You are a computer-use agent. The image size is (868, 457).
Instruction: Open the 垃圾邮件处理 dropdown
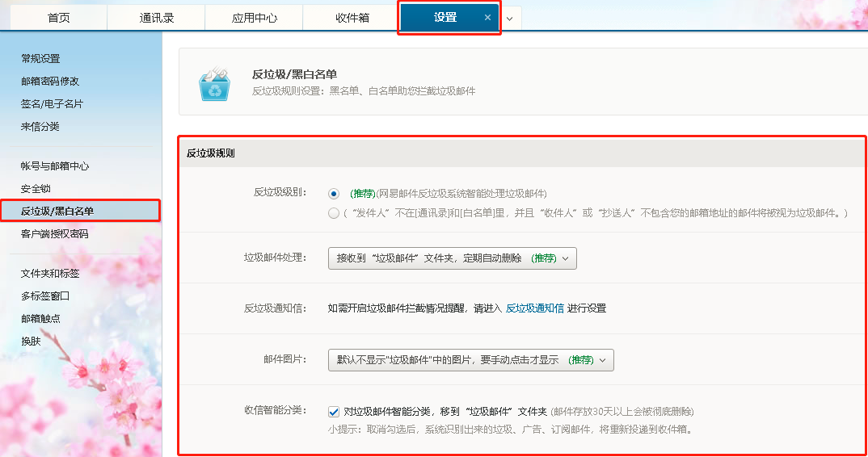453,258
